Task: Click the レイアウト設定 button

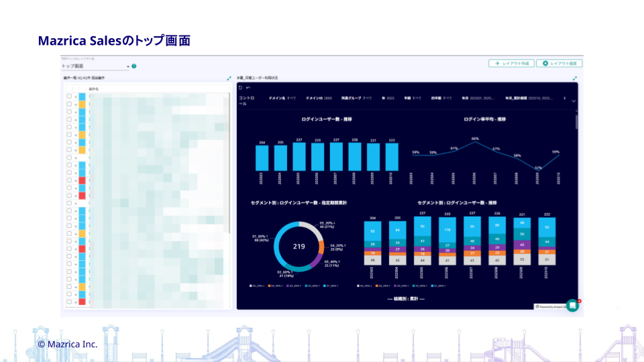Action: [559, 63]
